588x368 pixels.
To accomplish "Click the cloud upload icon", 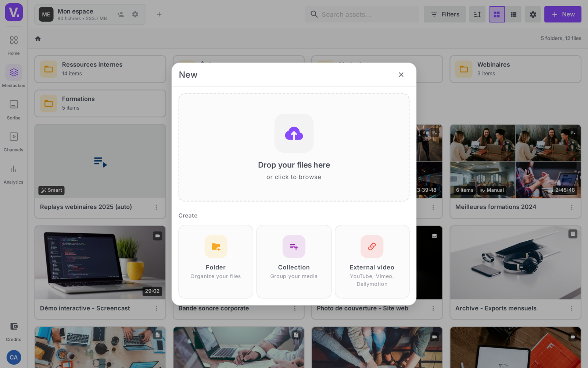I will tap(294, 133).
